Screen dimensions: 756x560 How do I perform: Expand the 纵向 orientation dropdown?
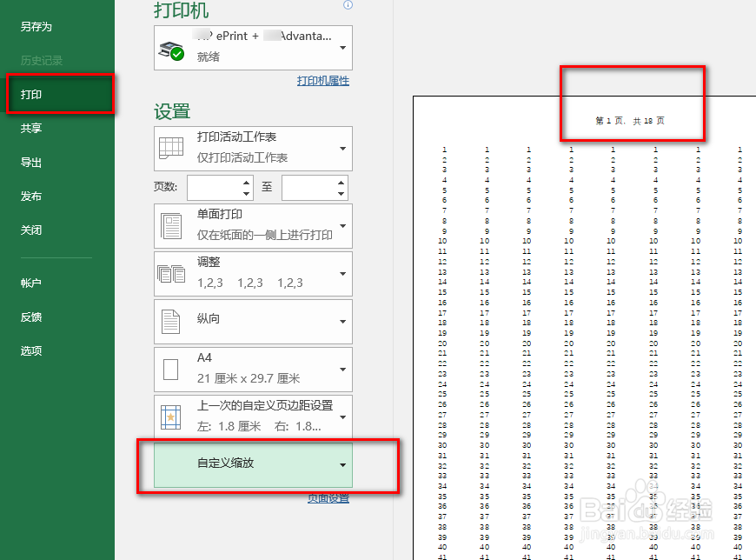click(342, 321)
